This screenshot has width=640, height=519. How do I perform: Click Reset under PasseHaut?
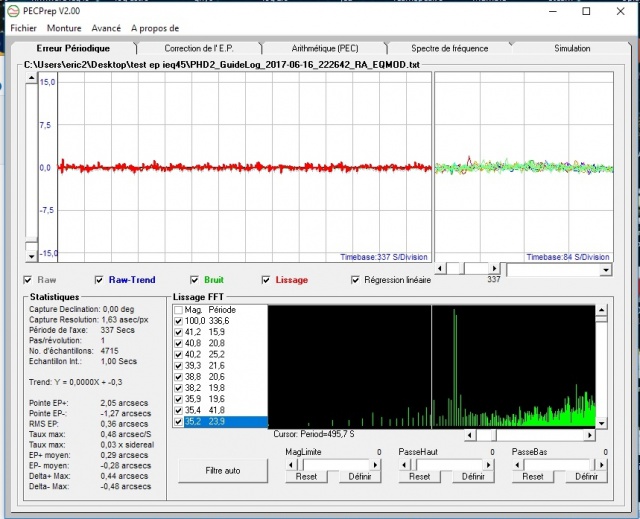pos(420,477)
